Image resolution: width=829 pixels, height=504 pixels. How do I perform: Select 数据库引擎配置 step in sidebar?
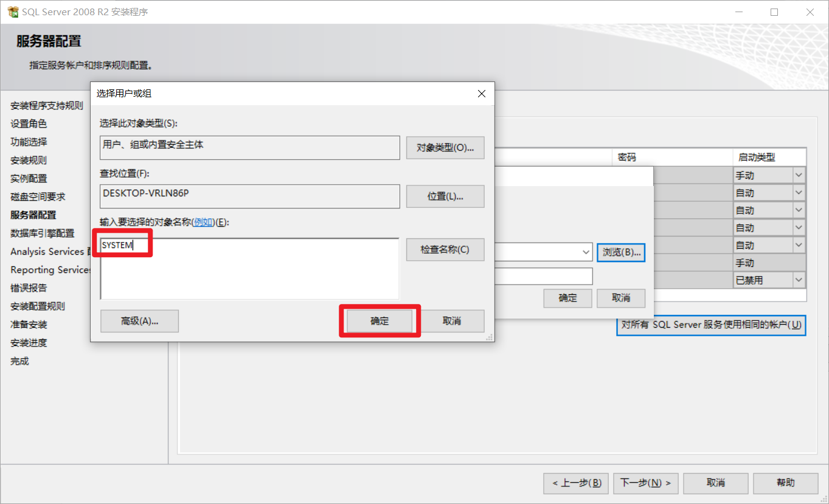[43, 233]
